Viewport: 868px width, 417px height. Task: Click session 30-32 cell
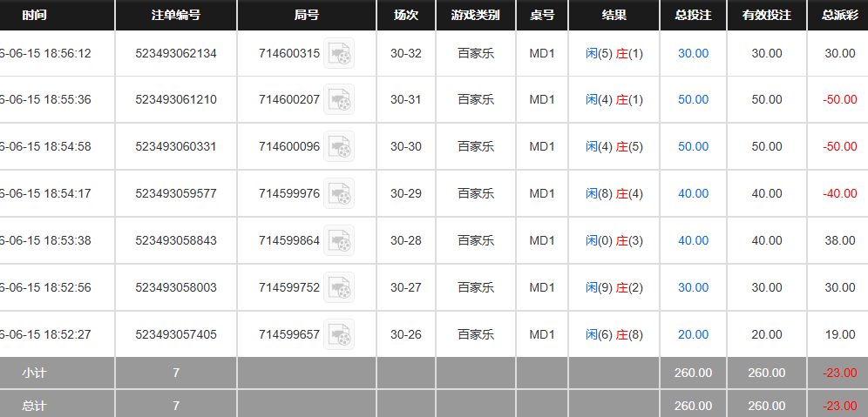406,54
